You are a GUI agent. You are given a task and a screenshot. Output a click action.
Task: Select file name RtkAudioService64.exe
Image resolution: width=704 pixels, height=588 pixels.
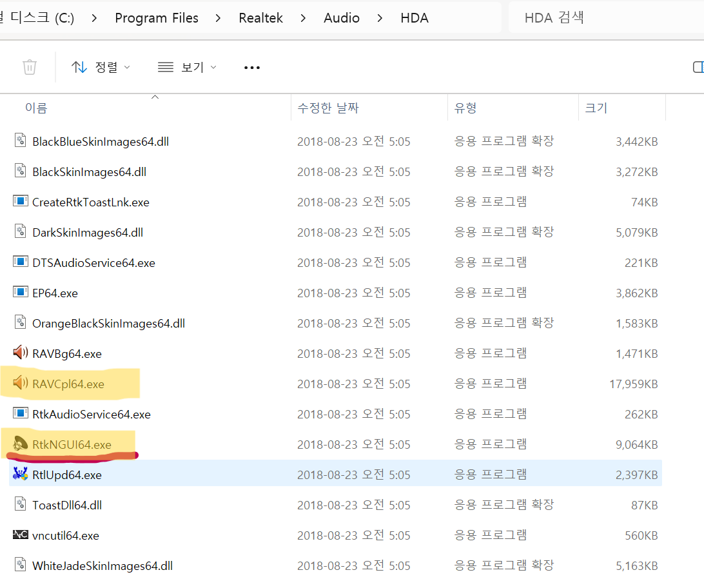(x=92, y=415)
